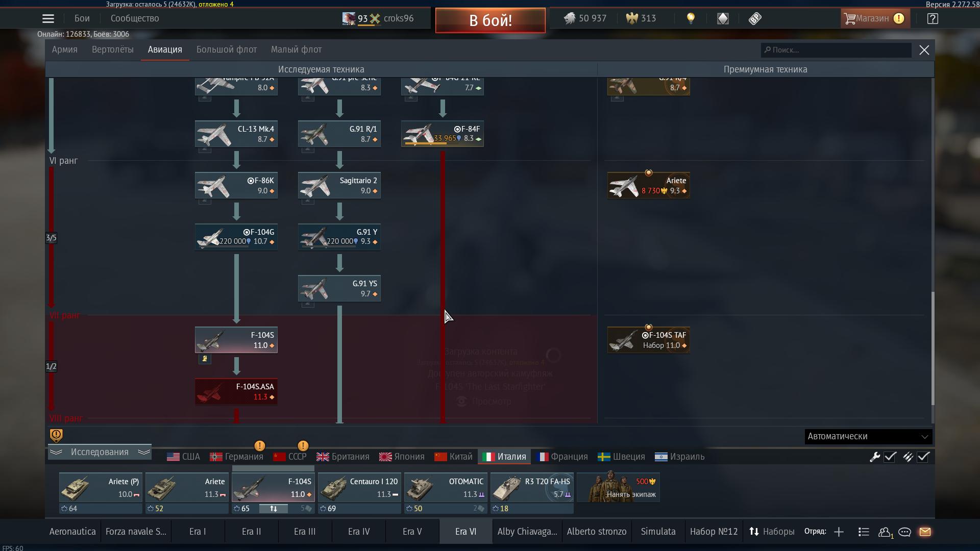This screenshot has width=980, height=551.
Task: Open the main hamburger menu
Action: [x=48, y=18]
